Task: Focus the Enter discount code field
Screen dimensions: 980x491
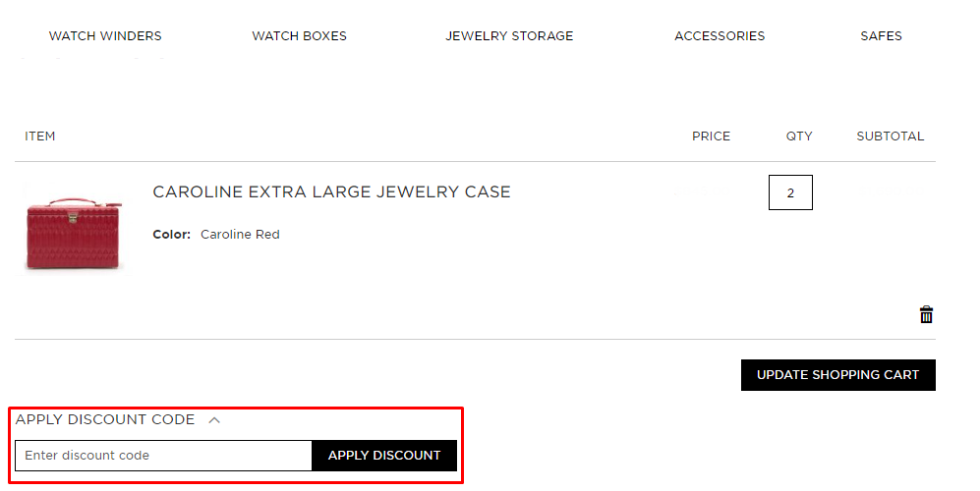Action: (163, 456)
